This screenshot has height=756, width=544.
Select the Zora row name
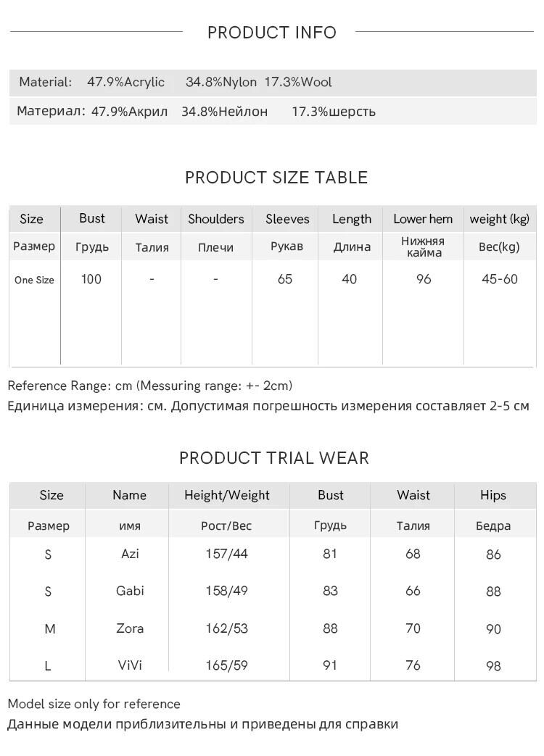coord(130,628)
